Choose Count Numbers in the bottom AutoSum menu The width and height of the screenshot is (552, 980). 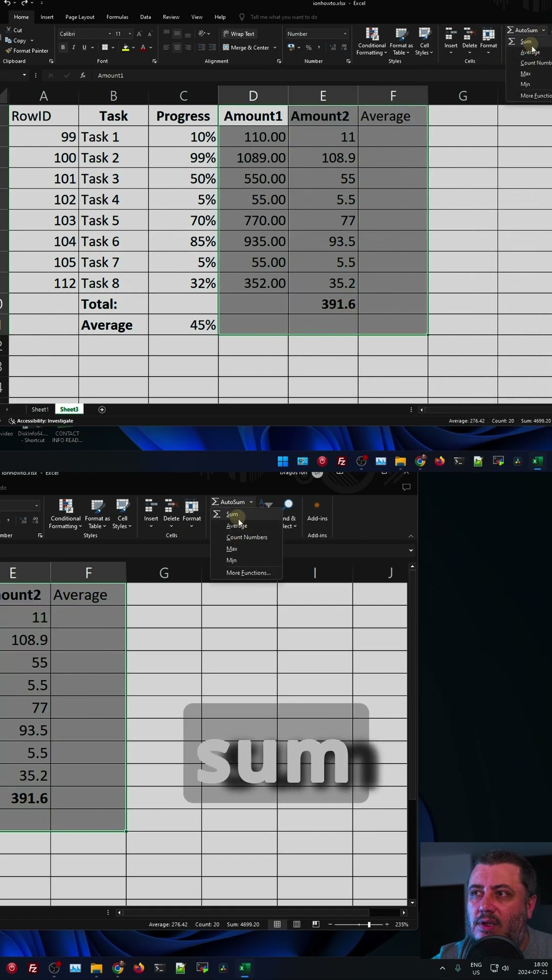247,537
